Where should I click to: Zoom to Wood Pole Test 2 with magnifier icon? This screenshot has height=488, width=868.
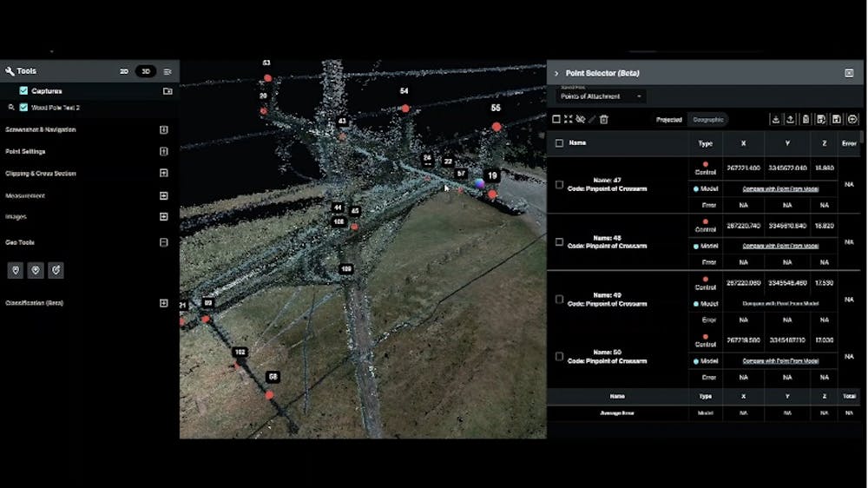coord(11,108)
